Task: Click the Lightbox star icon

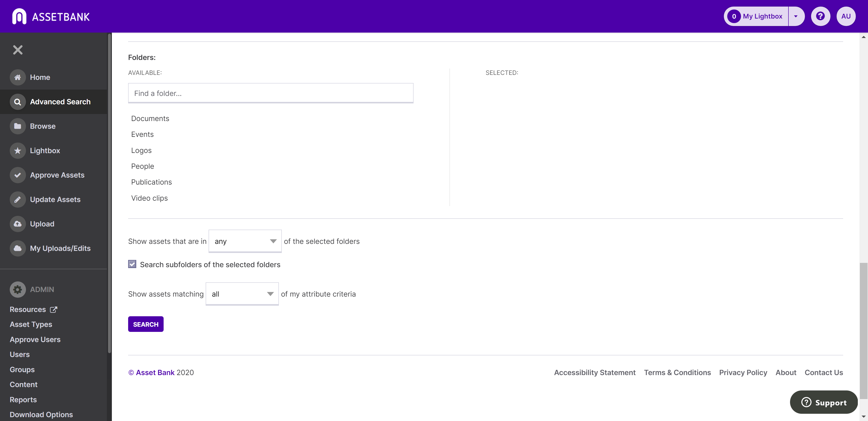Action: click(x=18, y=150)
